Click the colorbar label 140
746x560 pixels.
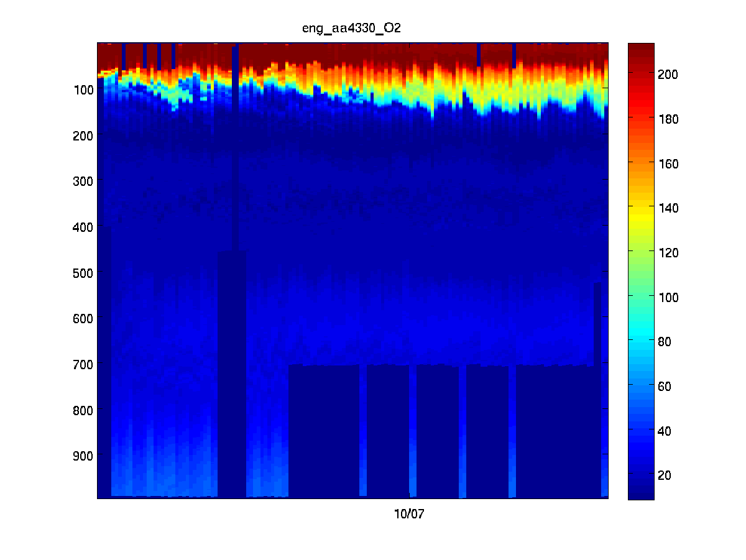click(x=668, y=208)
